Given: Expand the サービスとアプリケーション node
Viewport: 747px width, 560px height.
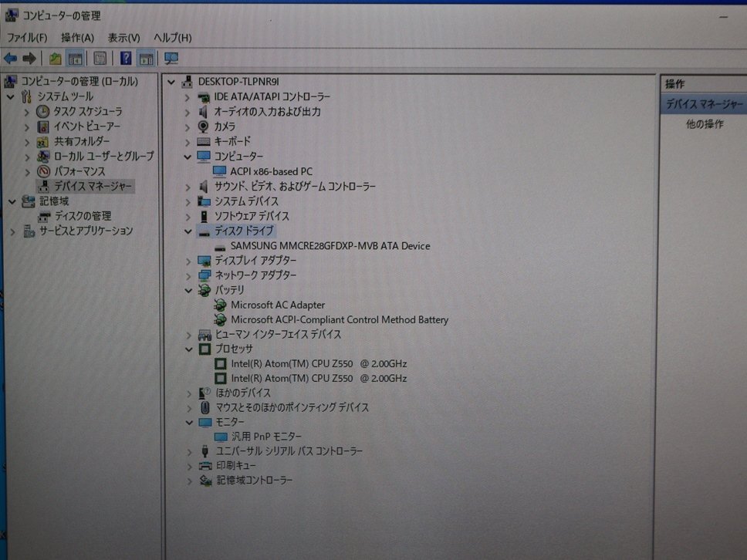Looking at the screenshot, I should click(12, 232).
